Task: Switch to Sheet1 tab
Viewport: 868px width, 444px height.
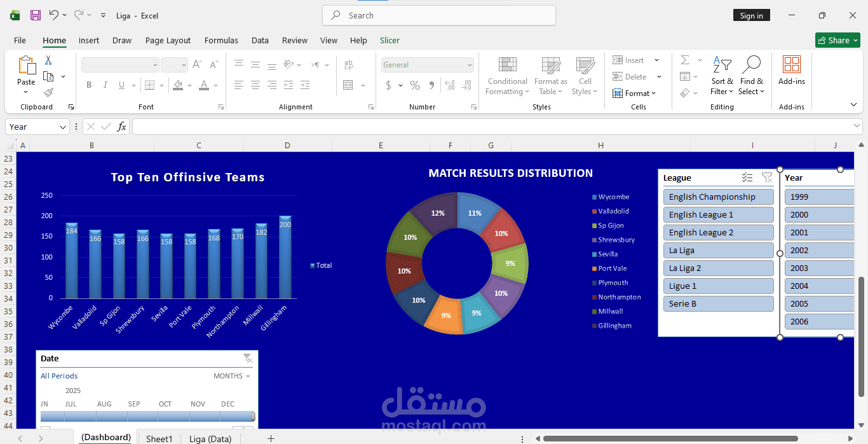Action: coord(159,439)
